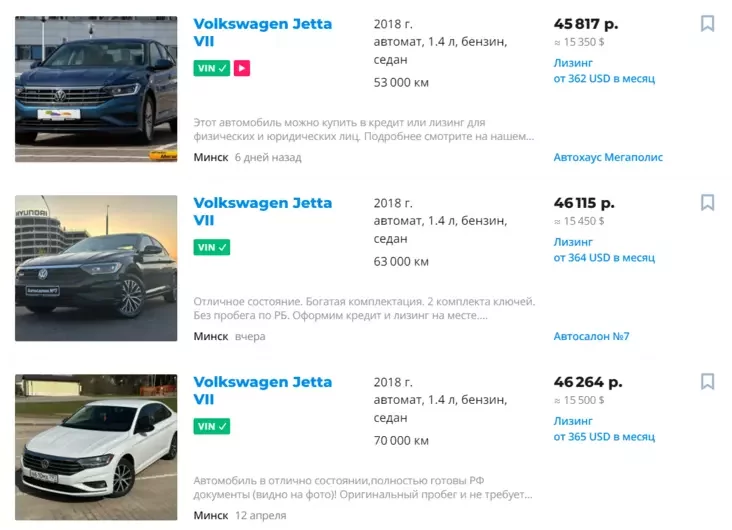The height and width of the screenshot is (530, 732).
Task: Open third Volkswagen Jetta VII title link
Action: [262, 390]
